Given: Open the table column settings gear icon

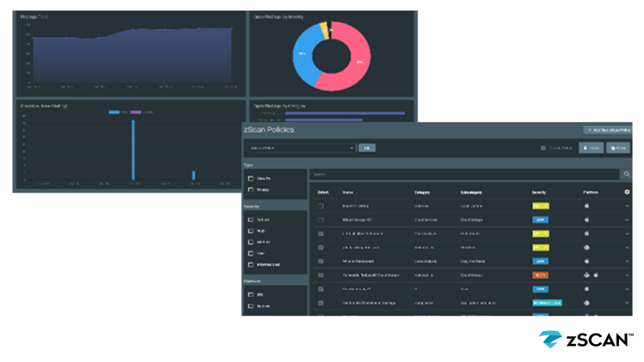Looking at the screenshot, I should tap(627, 192).
